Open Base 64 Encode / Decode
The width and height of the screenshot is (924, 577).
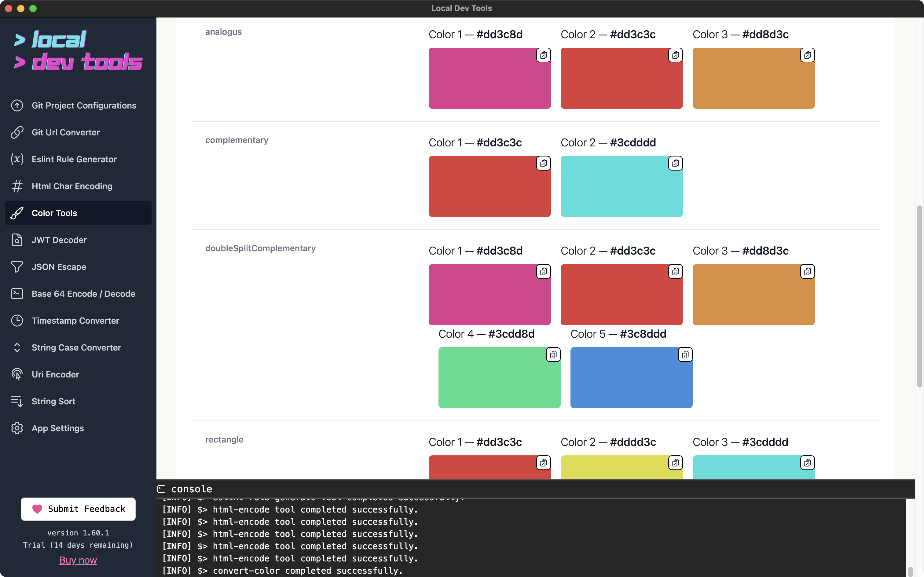[x=78, y=294]
